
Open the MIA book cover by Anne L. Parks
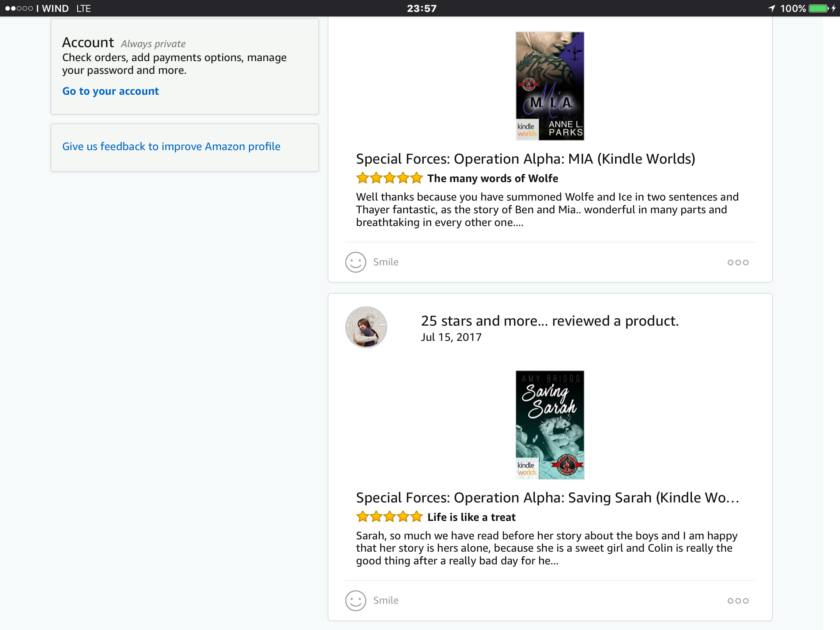[x=550, y=86]
